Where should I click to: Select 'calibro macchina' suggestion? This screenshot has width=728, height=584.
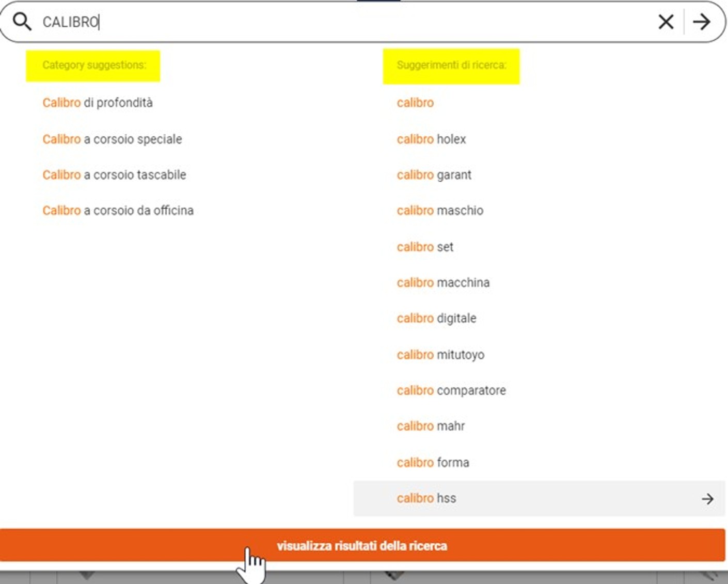tap(443, 282)
